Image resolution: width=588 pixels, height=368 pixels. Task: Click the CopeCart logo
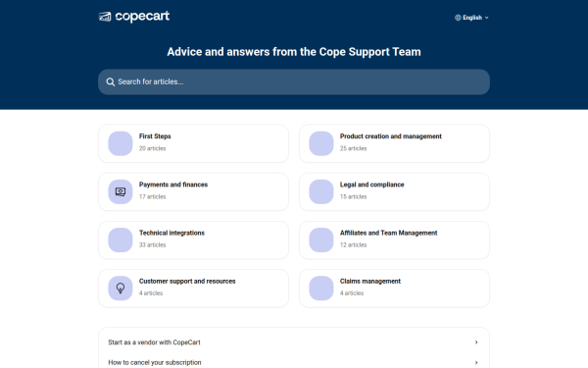pos(134,17)
